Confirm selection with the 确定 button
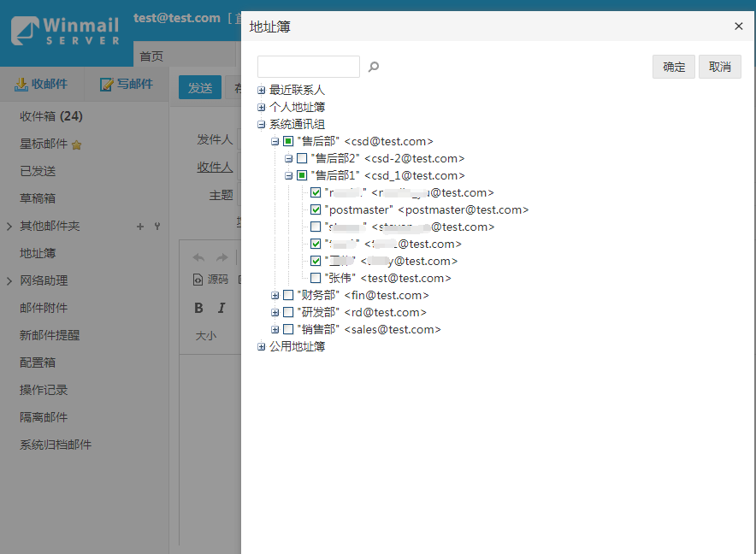The height and width of the screenshot is (554, 756). (674, 67)
